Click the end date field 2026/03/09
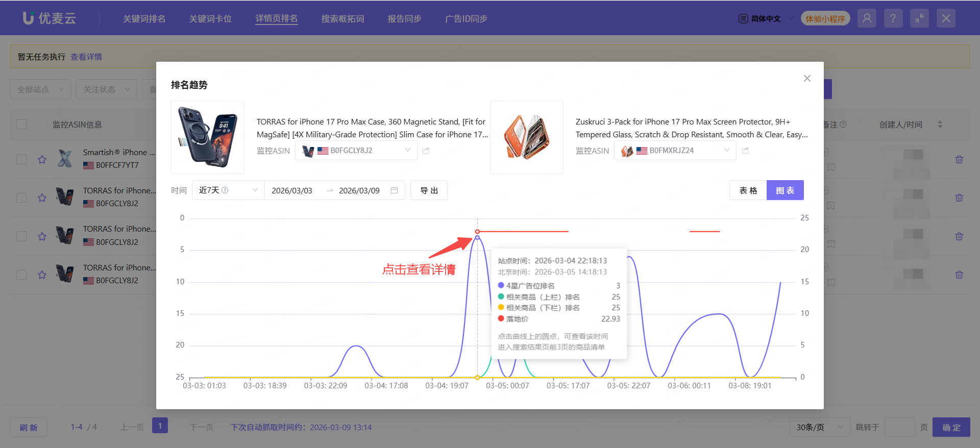The height and width of the screenshot is (448, 980). click(359, 190)
